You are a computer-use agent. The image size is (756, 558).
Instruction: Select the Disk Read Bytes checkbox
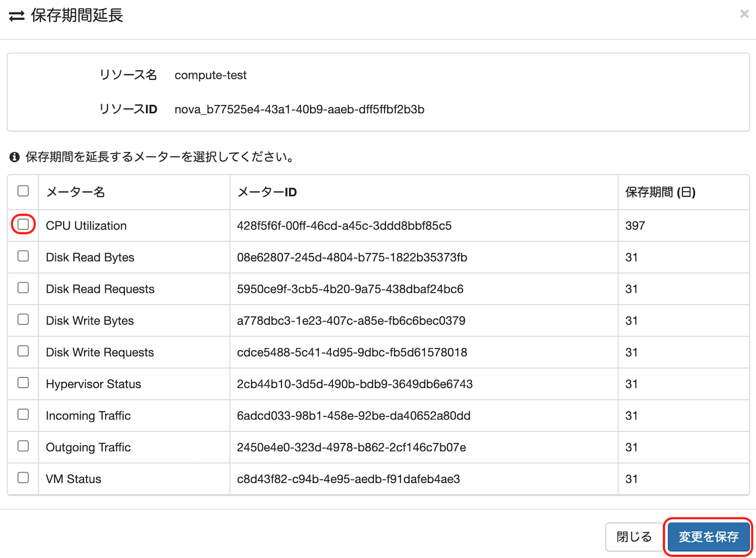coord(23,257)
